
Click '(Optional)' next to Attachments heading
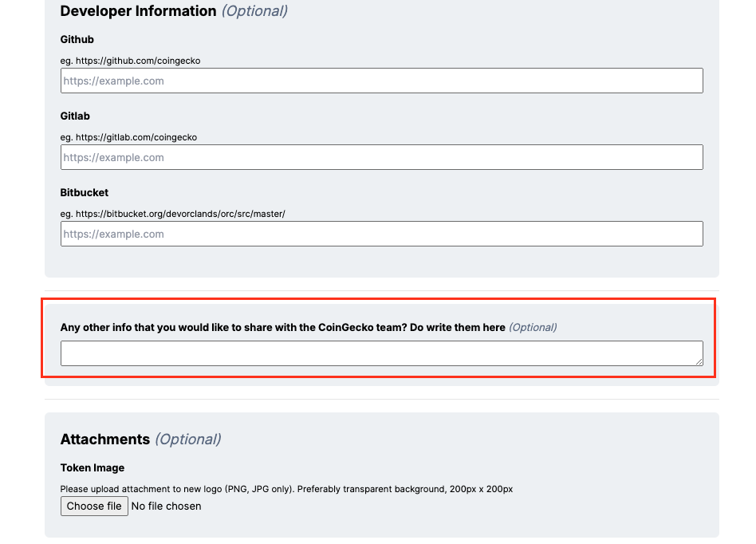pyautogui.click(x=188, y=440)
